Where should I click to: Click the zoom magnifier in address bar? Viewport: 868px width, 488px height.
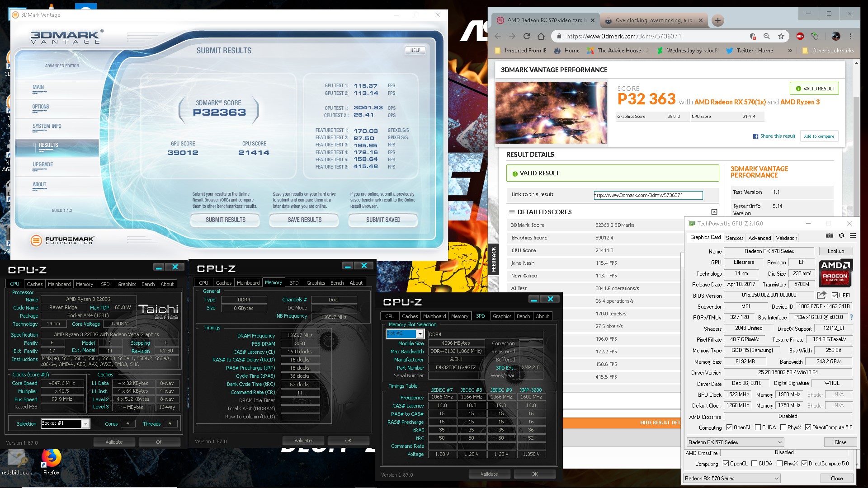point(767,36)
